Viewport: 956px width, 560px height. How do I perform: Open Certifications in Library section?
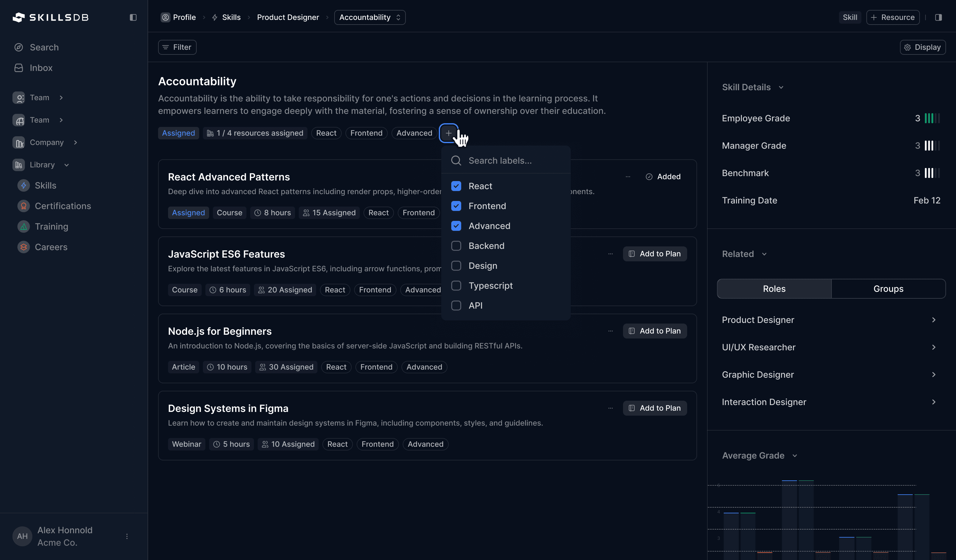click(x=63, y=206)
